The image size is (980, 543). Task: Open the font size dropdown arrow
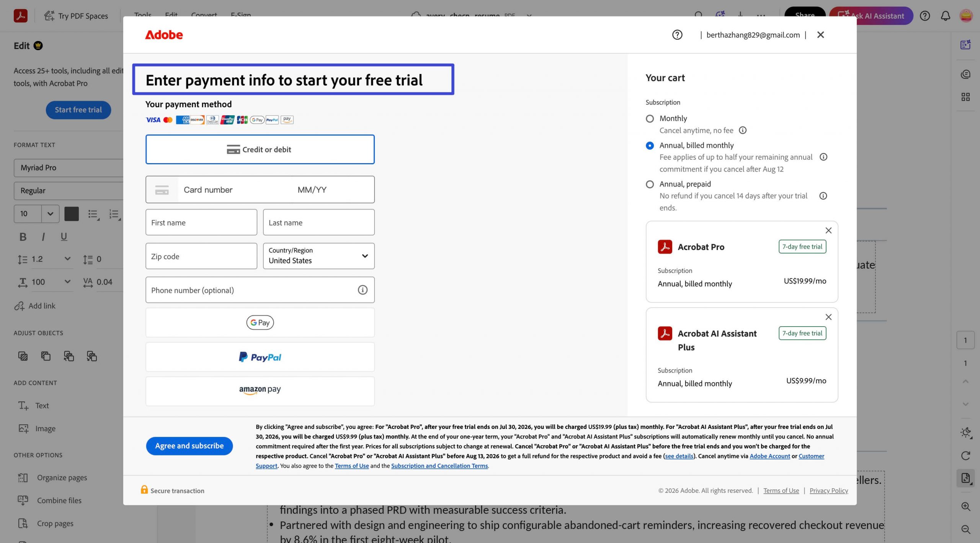50,214
